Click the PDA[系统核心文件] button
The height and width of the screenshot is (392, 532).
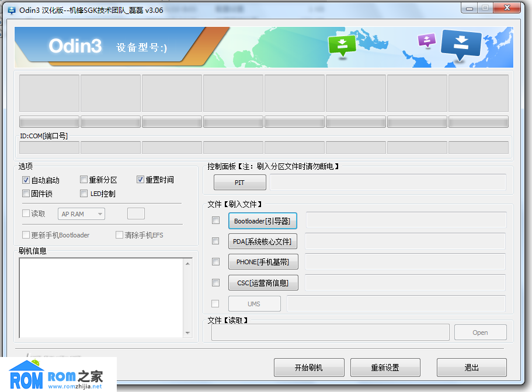click(263, 242)
